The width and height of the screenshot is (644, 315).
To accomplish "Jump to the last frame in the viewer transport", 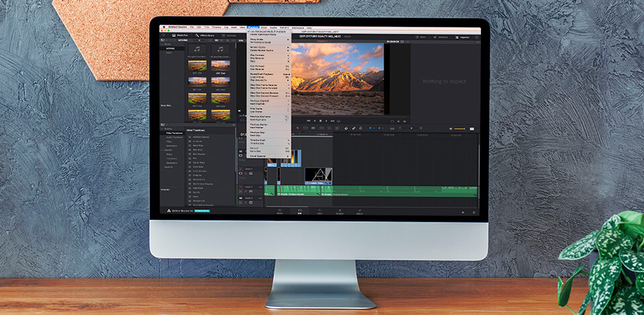I will pos(332,121).
